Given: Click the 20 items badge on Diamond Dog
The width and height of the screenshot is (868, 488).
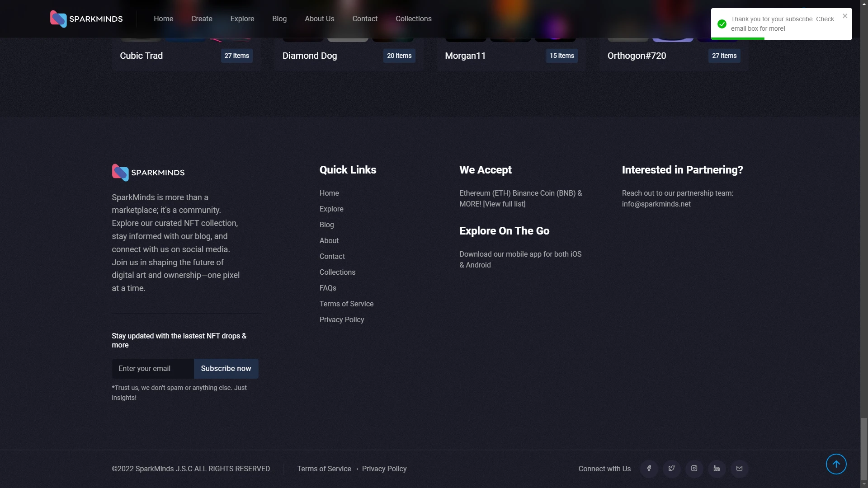Looking at the screenshot, I should (x=399, y=56).
